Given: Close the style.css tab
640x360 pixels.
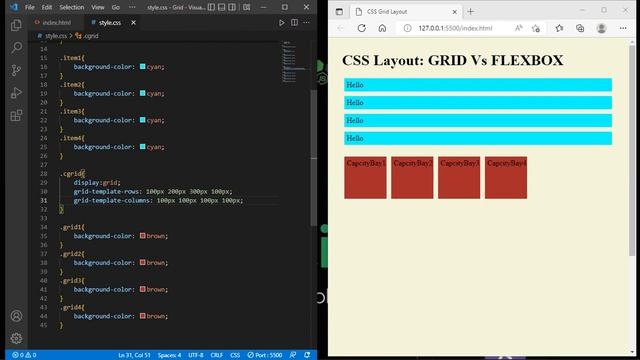Looking at the screenshot, I should coord(133,22).
